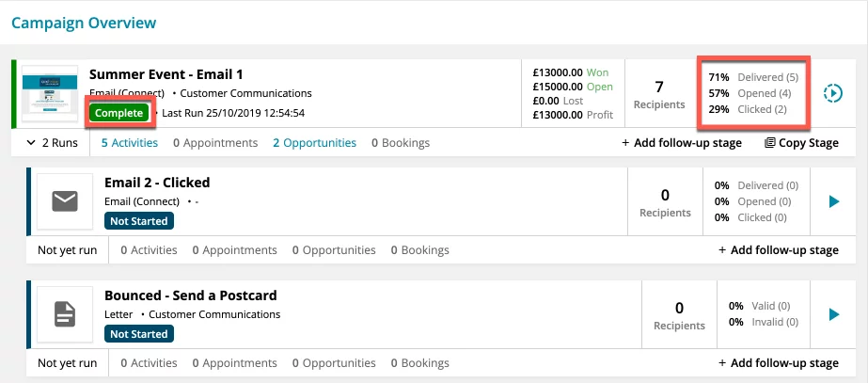This screenshot has height=383, width=868.
Task: Click Not Started badge on Email 2
Action: point(139,221)
